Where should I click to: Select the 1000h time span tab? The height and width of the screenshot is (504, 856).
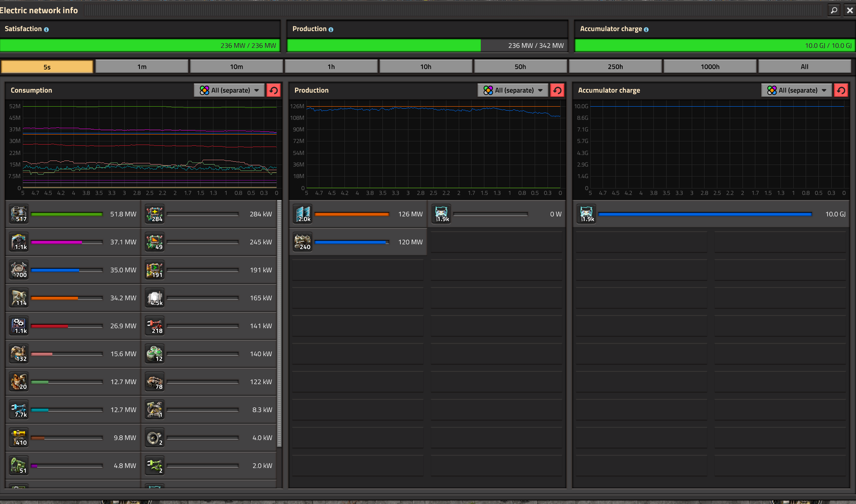(x=710, y=67)
